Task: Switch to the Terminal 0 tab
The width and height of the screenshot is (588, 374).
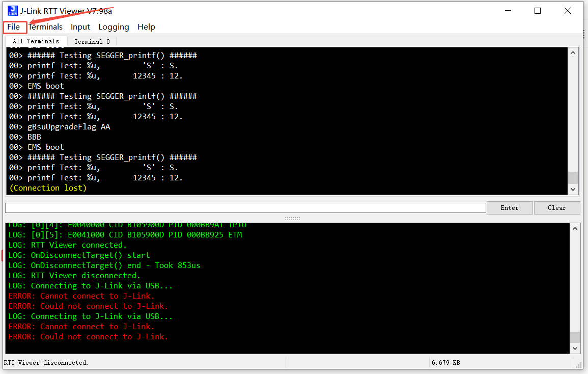Action: (x=92, y=42)
